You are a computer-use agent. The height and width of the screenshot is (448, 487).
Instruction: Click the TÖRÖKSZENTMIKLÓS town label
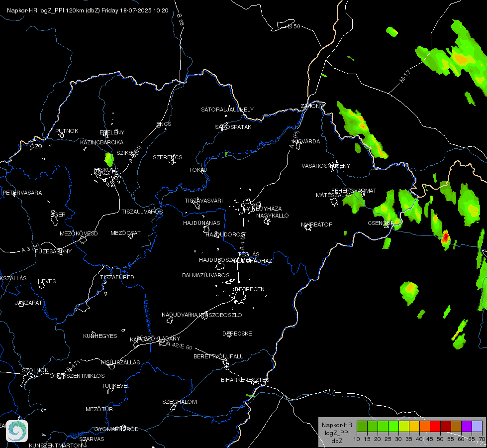tap(76, 376)
